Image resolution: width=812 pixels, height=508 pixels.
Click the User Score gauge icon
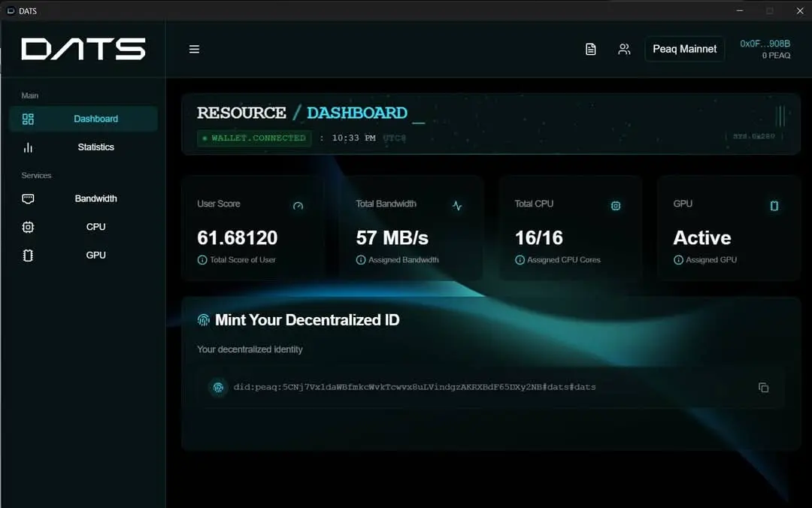click(298, 206)
